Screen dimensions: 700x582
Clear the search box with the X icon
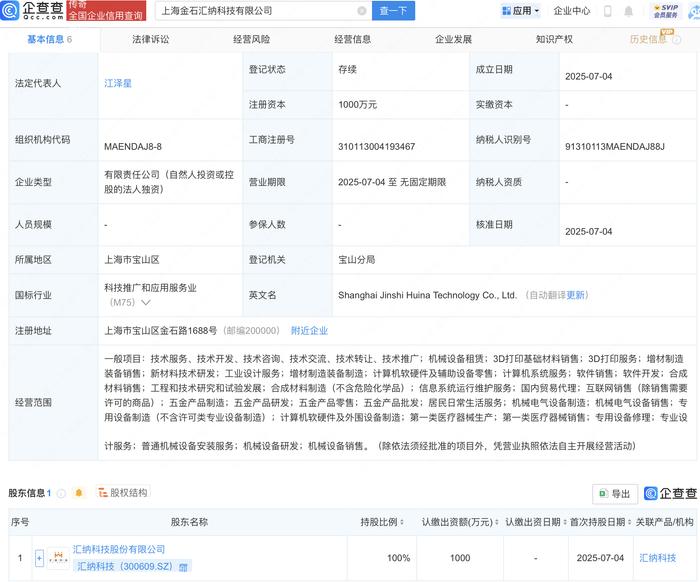(x=362, y=11)
